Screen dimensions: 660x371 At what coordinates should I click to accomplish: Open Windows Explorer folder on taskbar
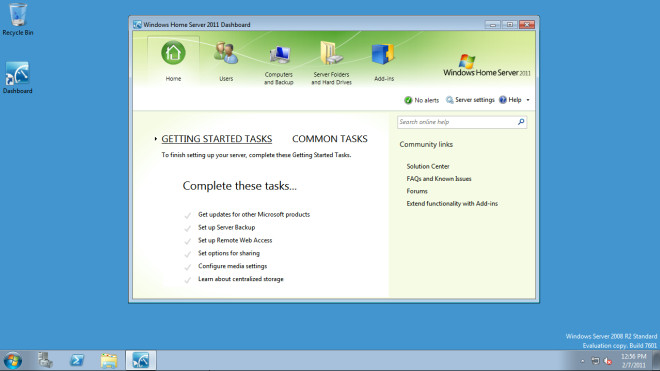click(x=109, y=360)
